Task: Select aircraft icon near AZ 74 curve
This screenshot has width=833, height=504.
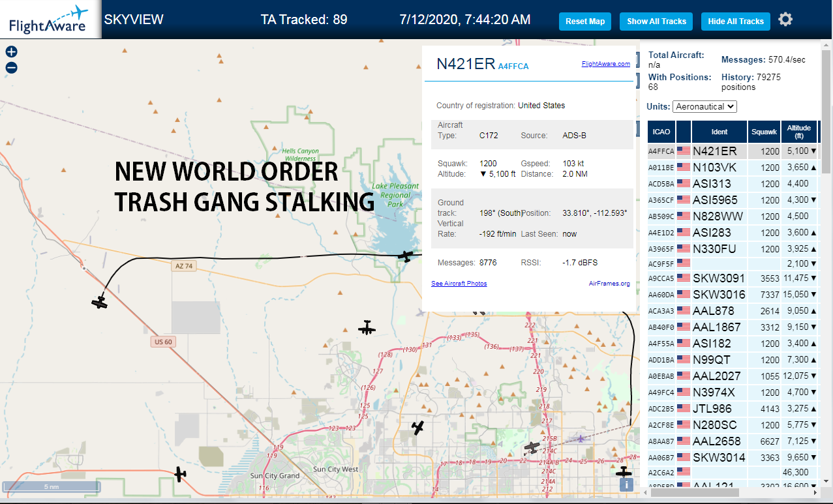Action: [99, 302]
